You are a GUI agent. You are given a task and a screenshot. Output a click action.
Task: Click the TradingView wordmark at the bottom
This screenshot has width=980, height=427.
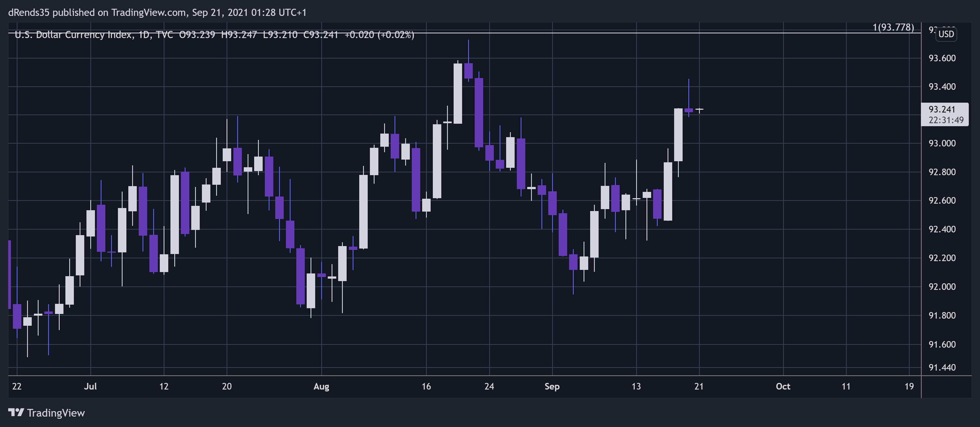(x=56, y=413)
